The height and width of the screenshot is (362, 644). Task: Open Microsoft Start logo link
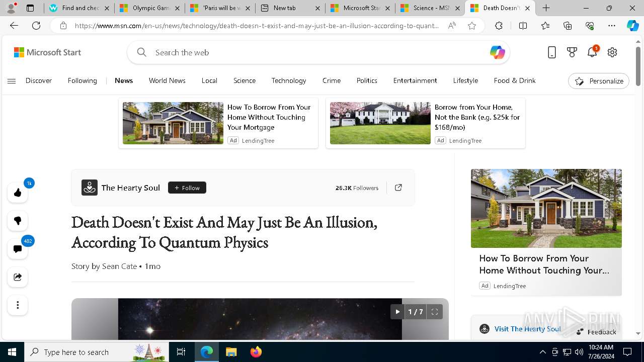tap(47, 52)
